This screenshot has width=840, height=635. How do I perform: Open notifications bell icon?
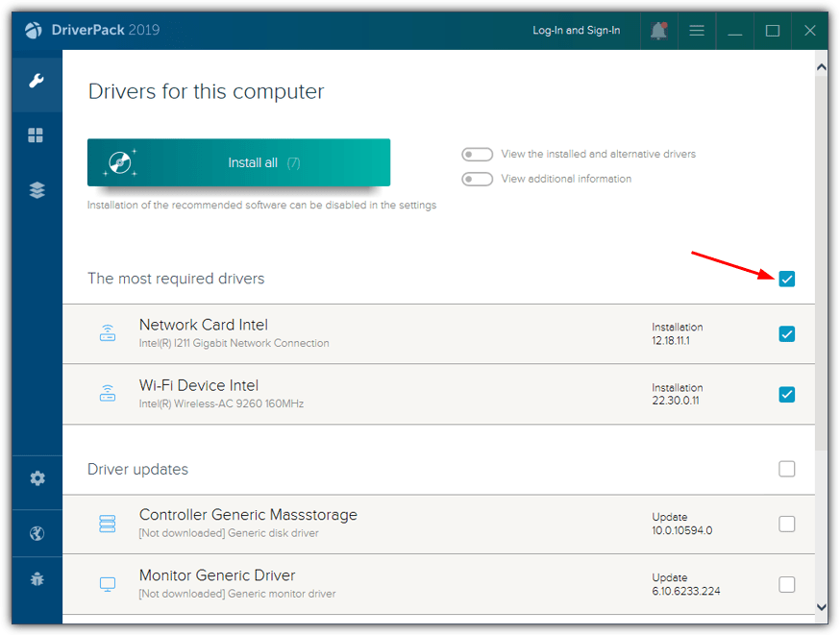tap(659, 31)
